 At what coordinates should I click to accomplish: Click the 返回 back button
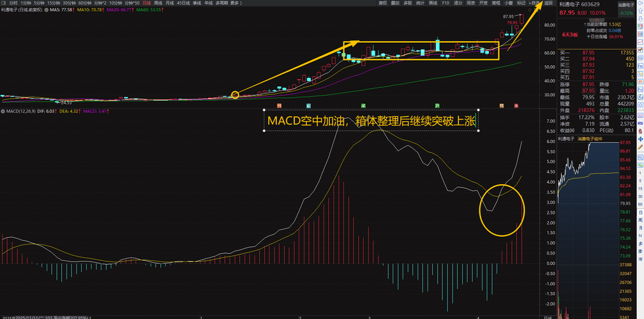[x=549, y=3]
